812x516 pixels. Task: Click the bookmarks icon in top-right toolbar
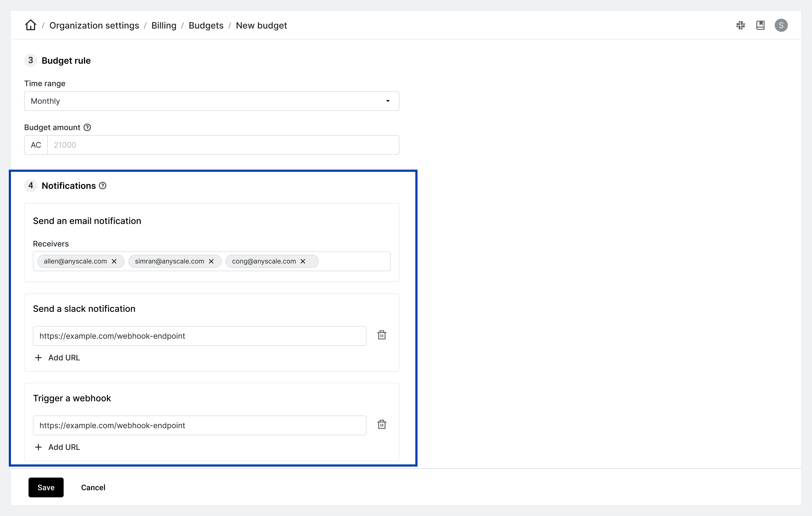pos(760,25)
